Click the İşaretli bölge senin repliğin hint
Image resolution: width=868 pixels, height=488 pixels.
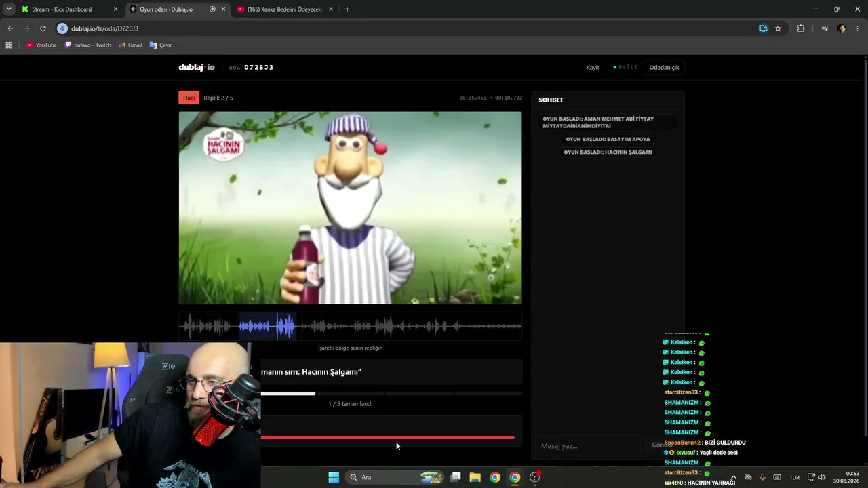point(351,348)
